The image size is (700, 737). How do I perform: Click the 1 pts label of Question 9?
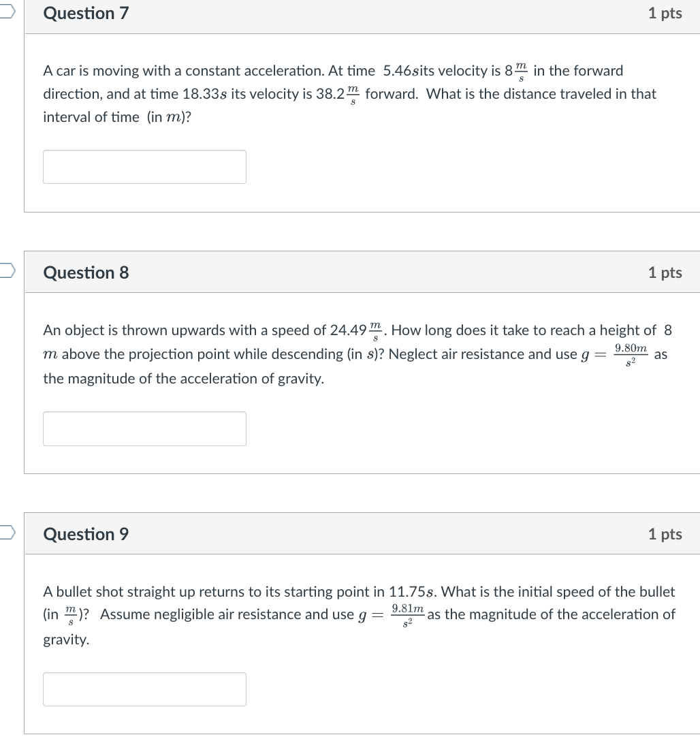[665, 534]
